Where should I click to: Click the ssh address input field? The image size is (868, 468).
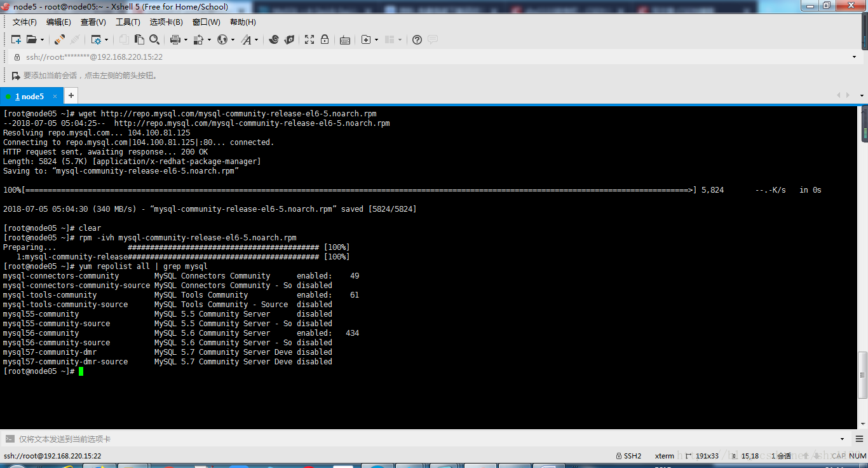coord(435,57)
